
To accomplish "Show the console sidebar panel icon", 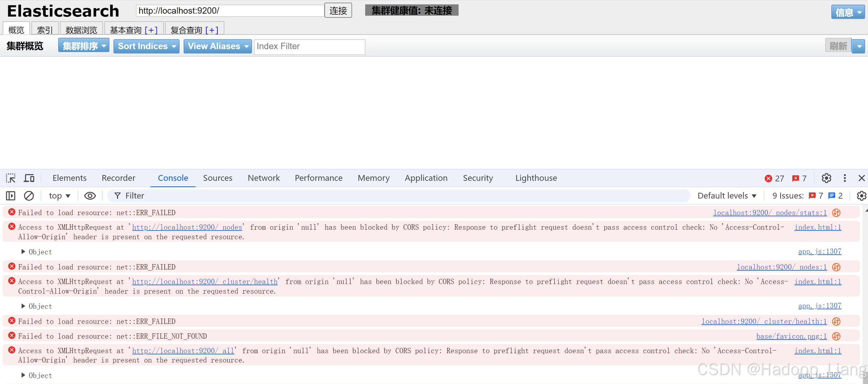I will (10, 196).
